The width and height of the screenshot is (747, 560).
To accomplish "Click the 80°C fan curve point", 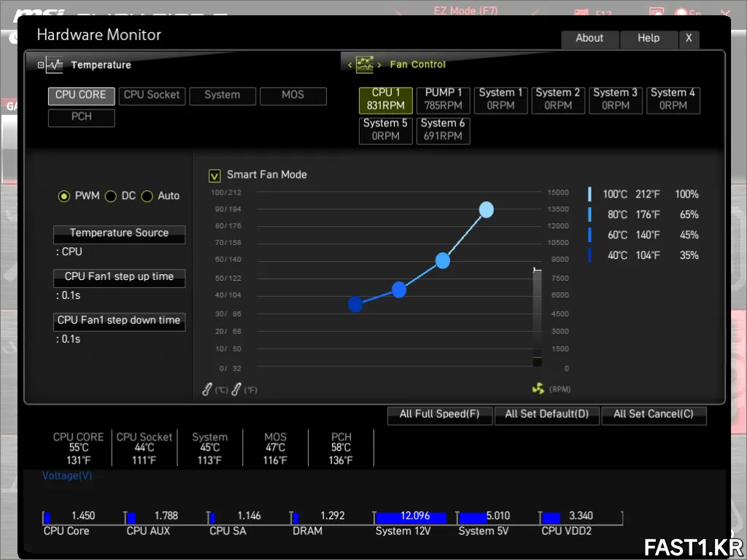I will click(x=443, y=260).
